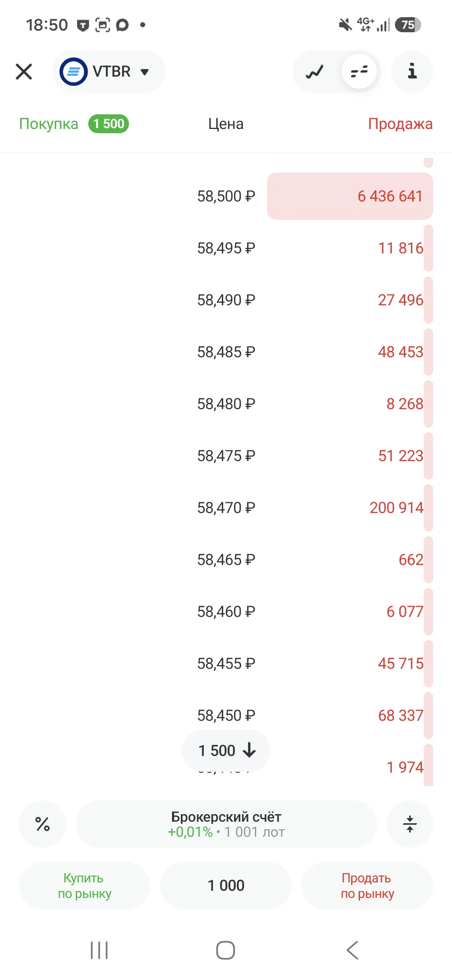The image size is (452, 980).
Task: Tap Продать по рынку button
Action: pos(367,885)
